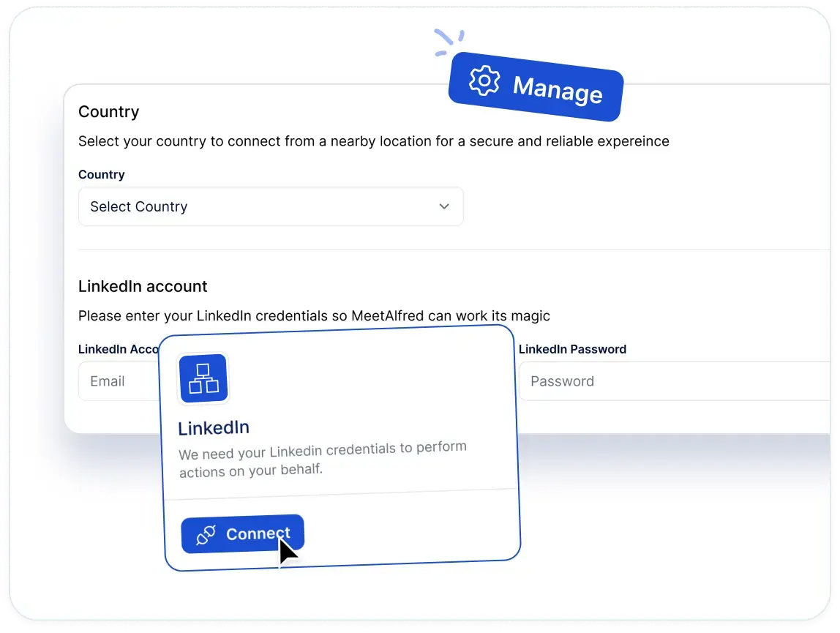Viewport: 840px width, 633px height.
Task: Click the 'Please enter your LinkedIn credentials' text
Action: 314,315
